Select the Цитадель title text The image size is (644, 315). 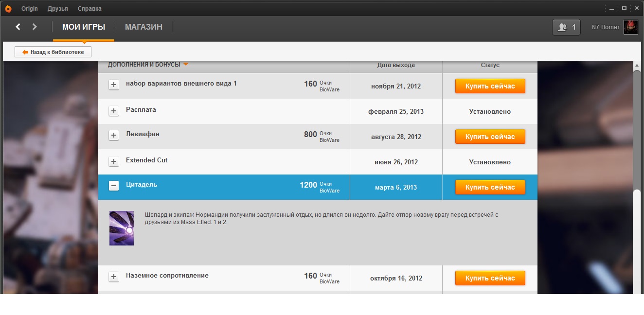point(142,185)
